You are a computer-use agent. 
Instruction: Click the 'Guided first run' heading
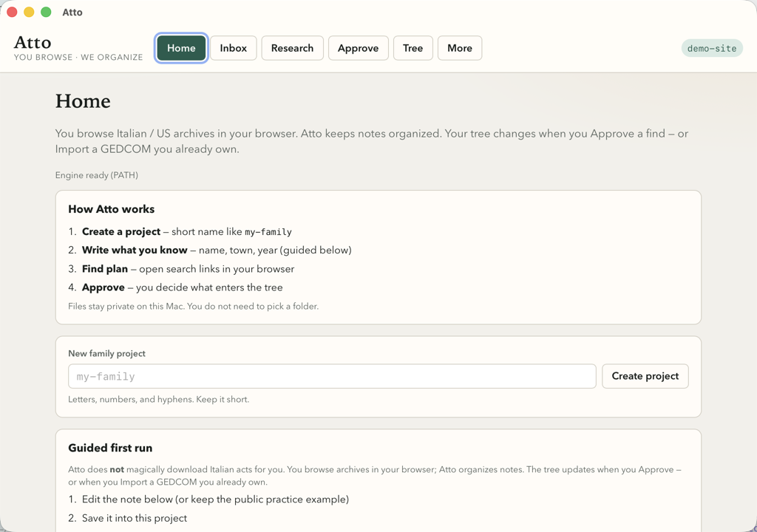(x=110, y=448)
